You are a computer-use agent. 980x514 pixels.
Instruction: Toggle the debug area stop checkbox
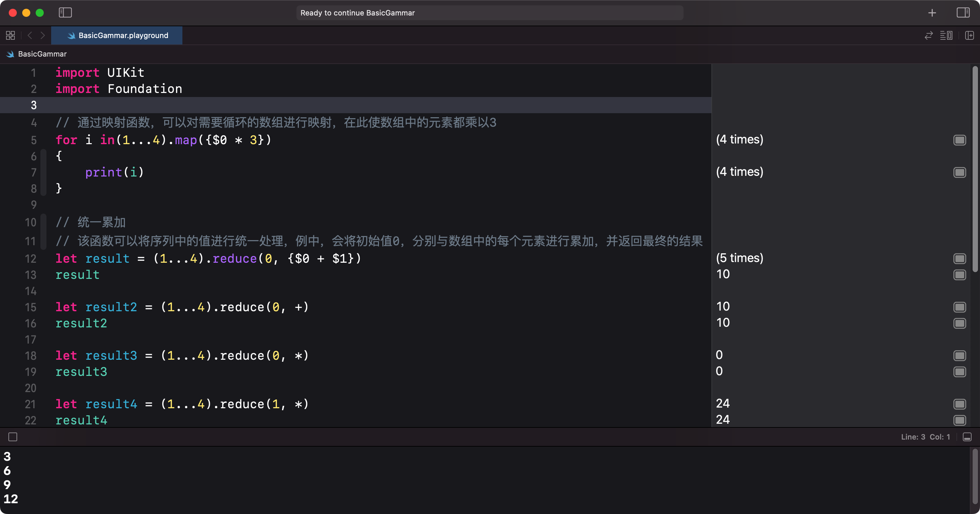pos(13,437)
